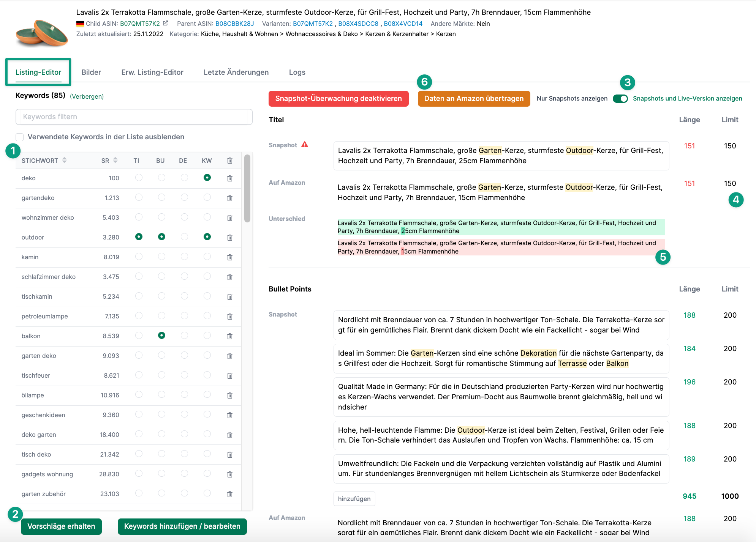
Task: Click the trash icon in table header
Action: pyautogui.click(x=230, y=161)
